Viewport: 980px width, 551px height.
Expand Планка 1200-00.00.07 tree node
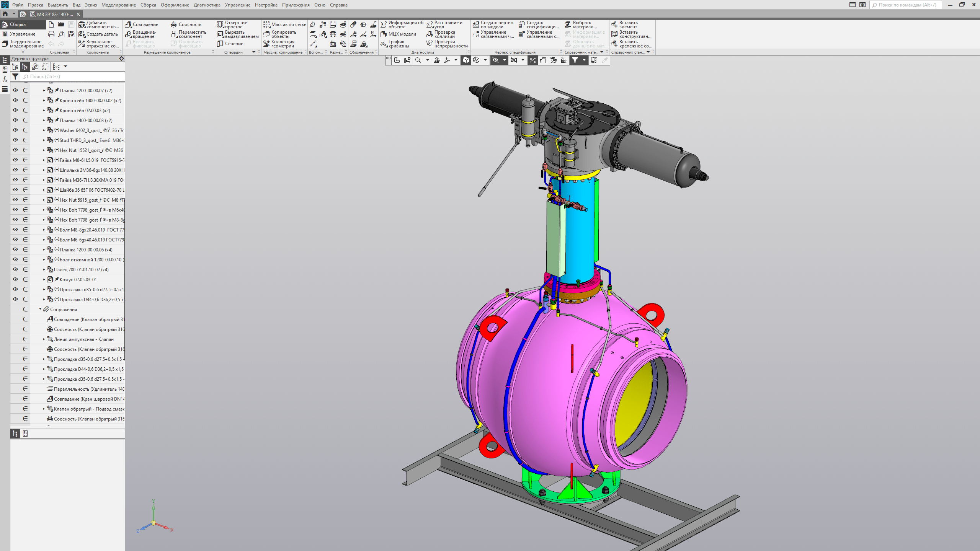coord(44,91)
